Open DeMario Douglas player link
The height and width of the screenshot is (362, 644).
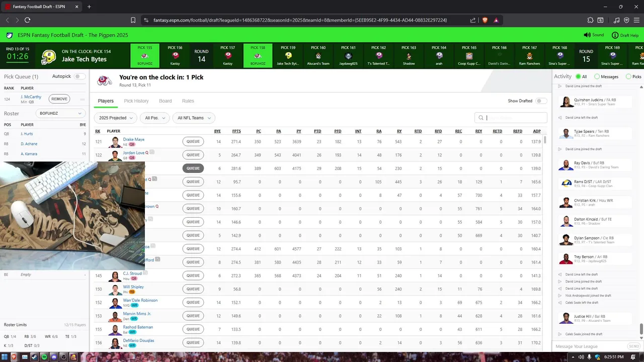[x=138, y=340]
